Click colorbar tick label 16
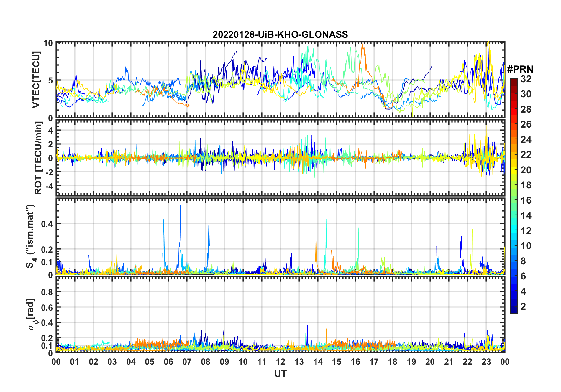 coord(526,200)
